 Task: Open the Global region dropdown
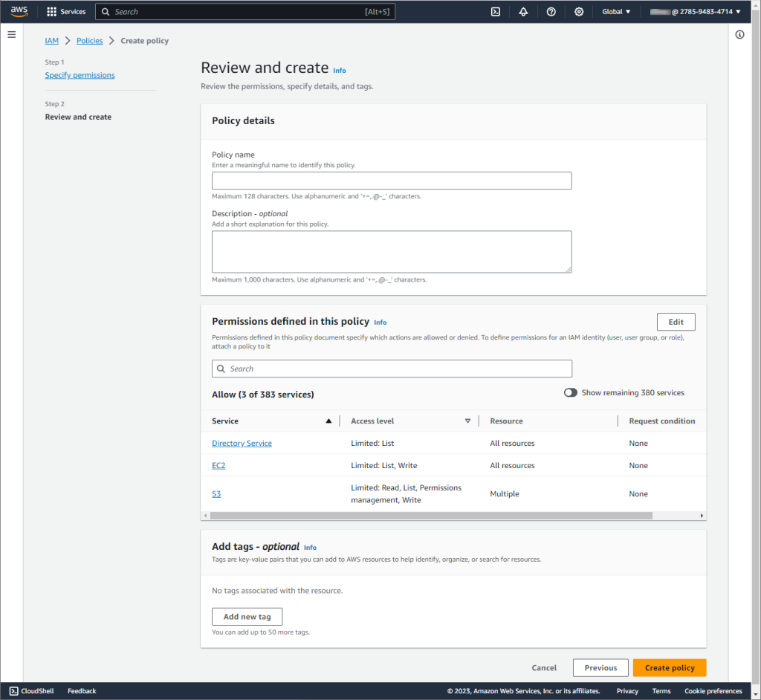pyautogui.click(x=615, y=11)
